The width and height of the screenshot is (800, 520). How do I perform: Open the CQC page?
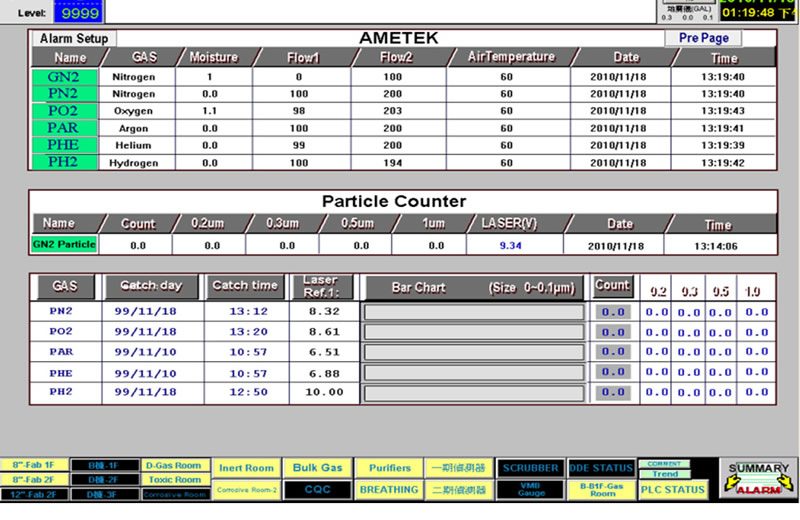click(317, 489)
